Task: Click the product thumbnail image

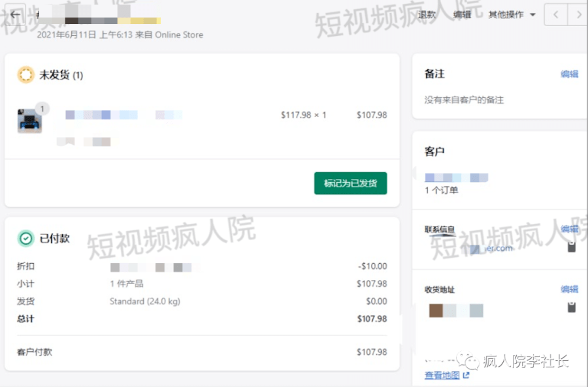Action: point(31,119)
